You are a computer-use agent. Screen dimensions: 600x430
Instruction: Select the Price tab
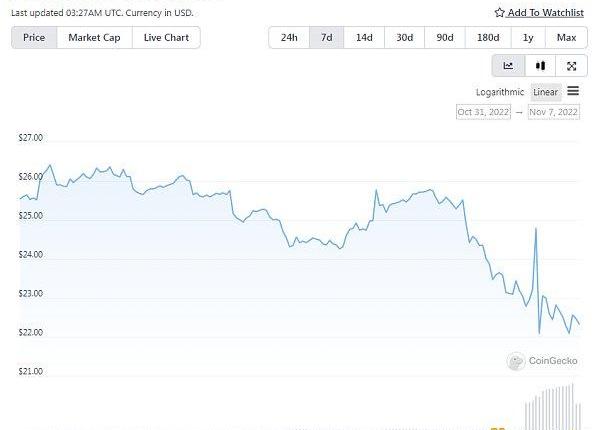[x=34, y=37]
